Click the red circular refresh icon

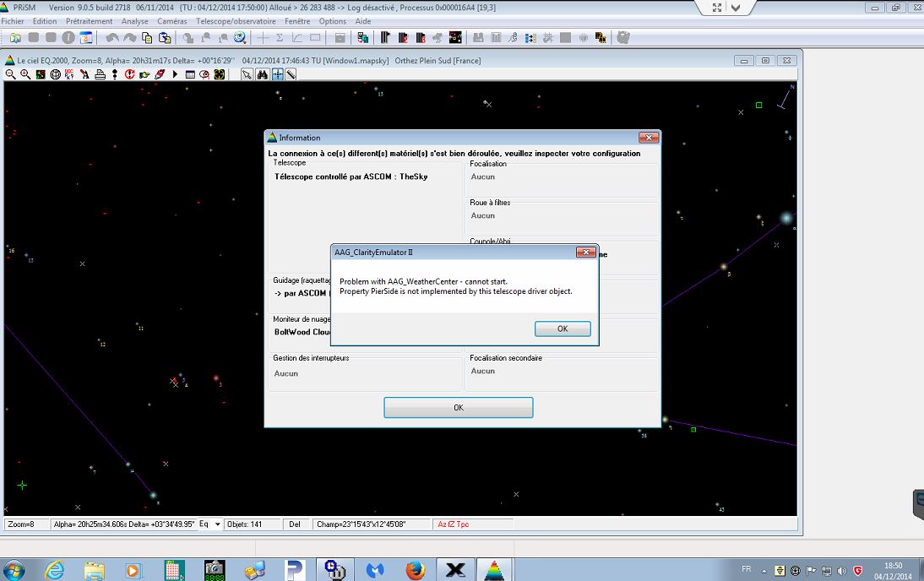[130, 74]
